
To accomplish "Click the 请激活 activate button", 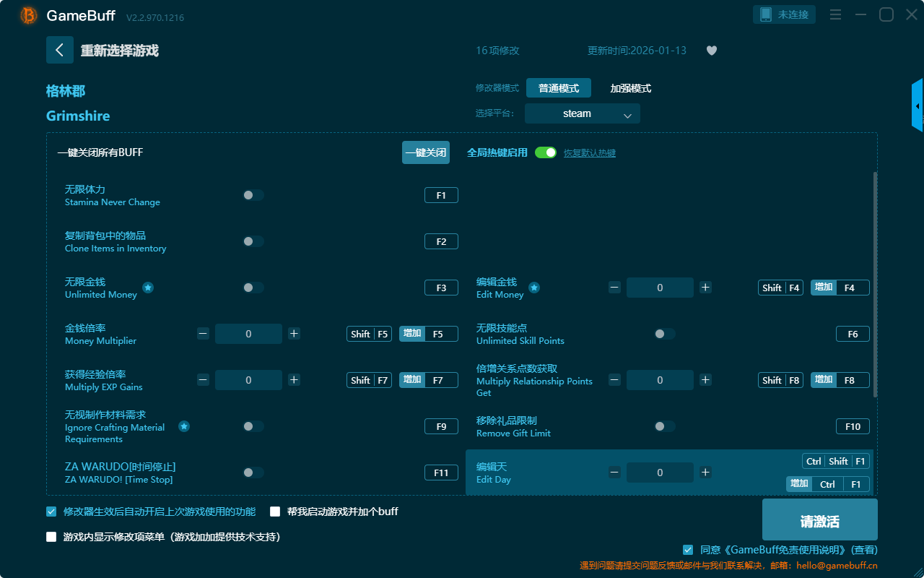I will click(x=819, y=522).
